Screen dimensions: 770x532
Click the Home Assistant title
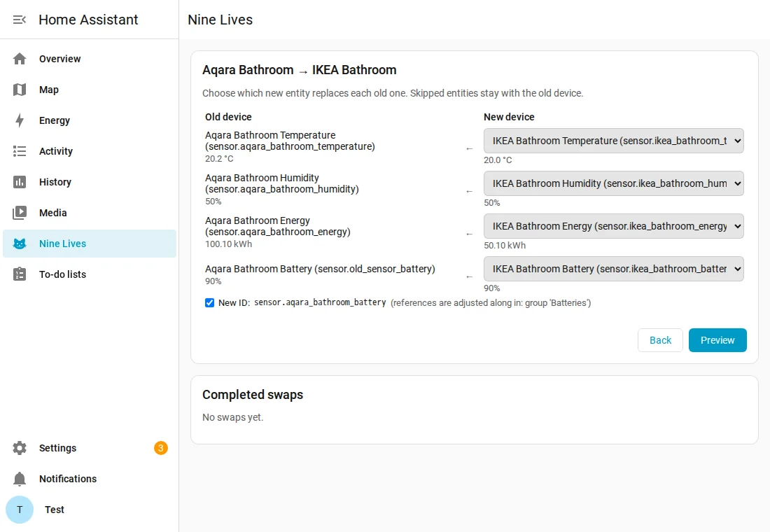pyautogui.click(x=88, y=20)
